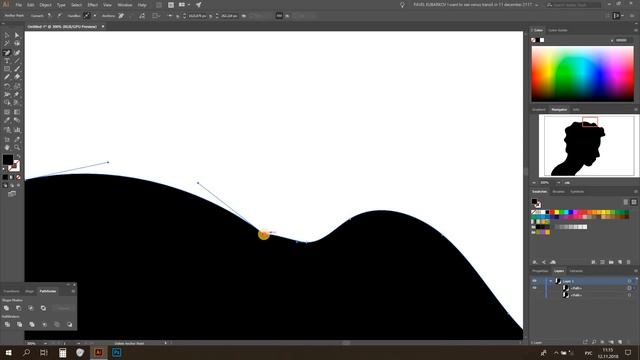
Task: Open Pathfinder panel options menu
Action: point(73,291)
